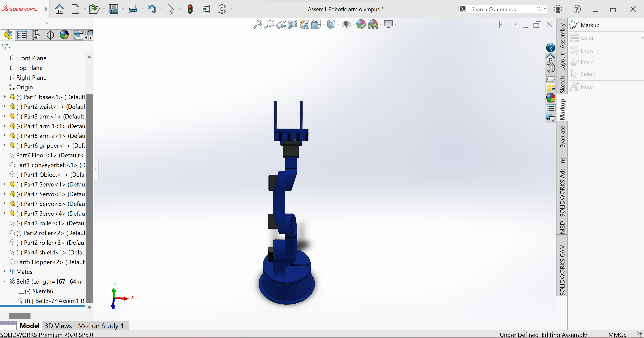The height and width of the screenshot is (338, 644).
Task: Switch to the Evaluate tab
Action: click(562, 137)
